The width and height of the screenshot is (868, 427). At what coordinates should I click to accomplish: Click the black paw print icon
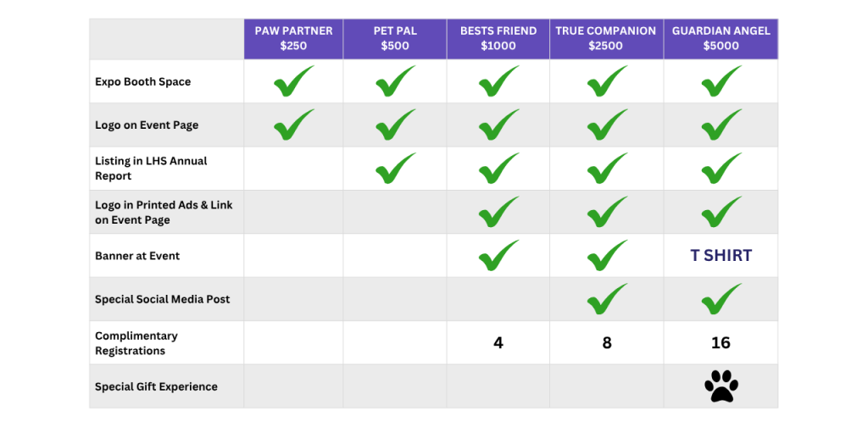point(721,386)
